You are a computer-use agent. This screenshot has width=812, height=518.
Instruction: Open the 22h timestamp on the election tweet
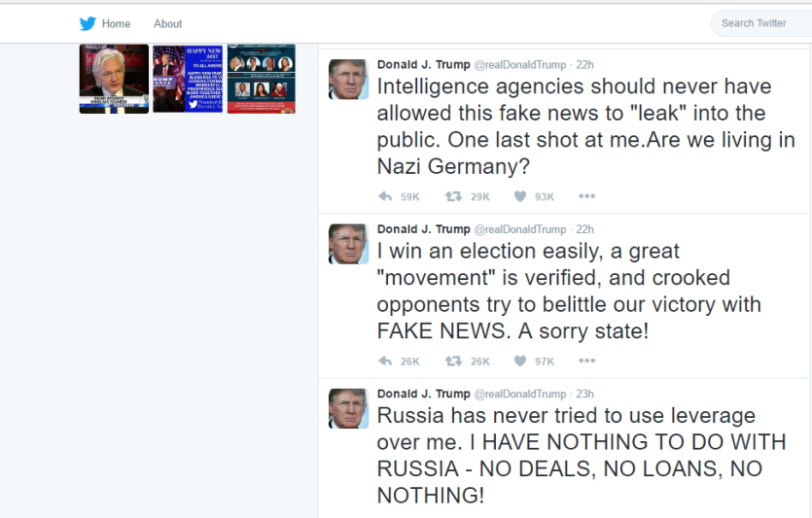584,229
